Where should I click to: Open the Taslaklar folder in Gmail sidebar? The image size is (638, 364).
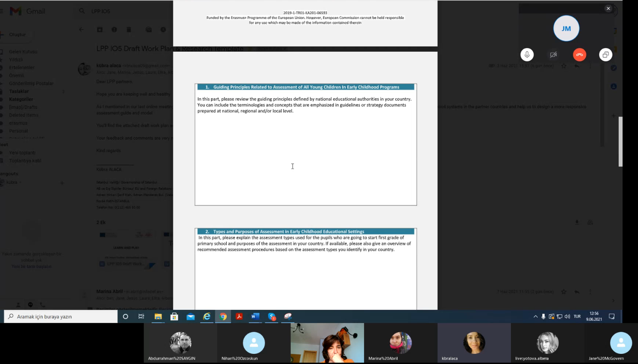click(x=19, y=91)
